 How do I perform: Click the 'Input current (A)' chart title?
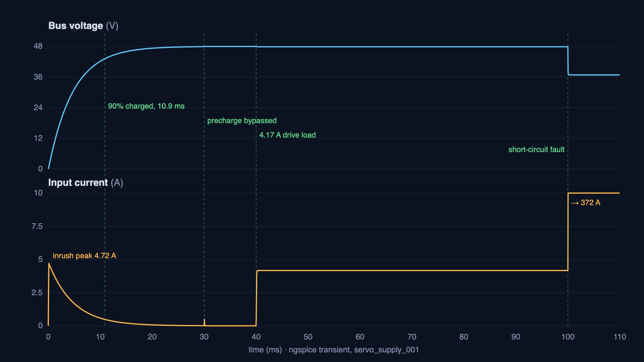pyautogui.click(x=86, y=183)
